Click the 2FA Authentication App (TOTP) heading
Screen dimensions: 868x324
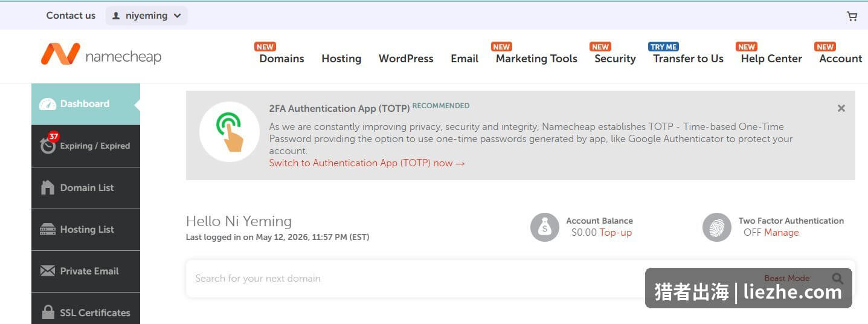[x=339, y=109]
